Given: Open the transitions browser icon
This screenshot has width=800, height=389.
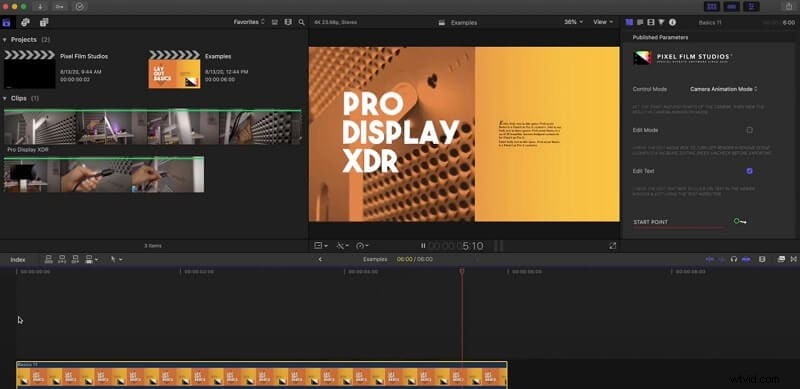Looking at the screenshot, I should 793,259.
